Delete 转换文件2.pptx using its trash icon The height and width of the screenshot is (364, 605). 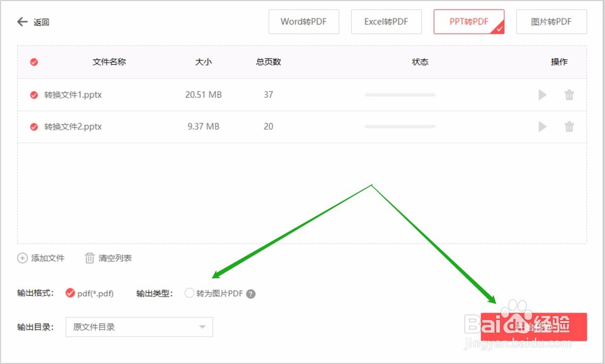click(x=569, y=126)
